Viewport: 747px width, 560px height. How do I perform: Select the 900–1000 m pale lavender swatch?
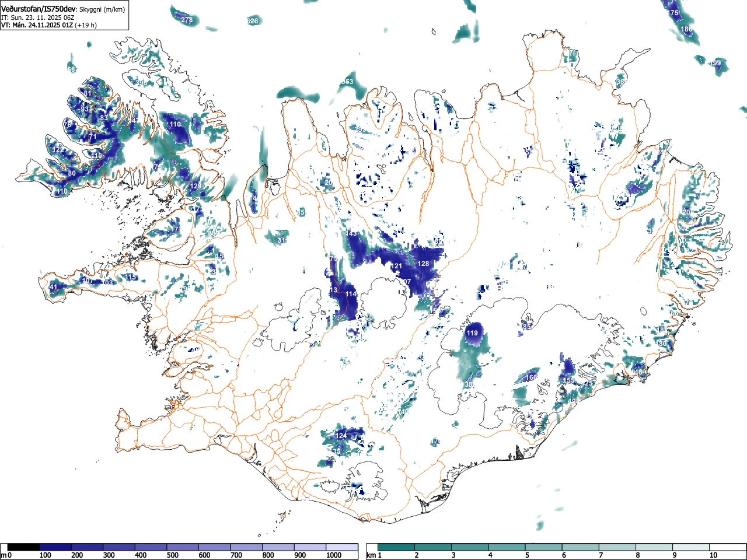[x=310, y=547]
